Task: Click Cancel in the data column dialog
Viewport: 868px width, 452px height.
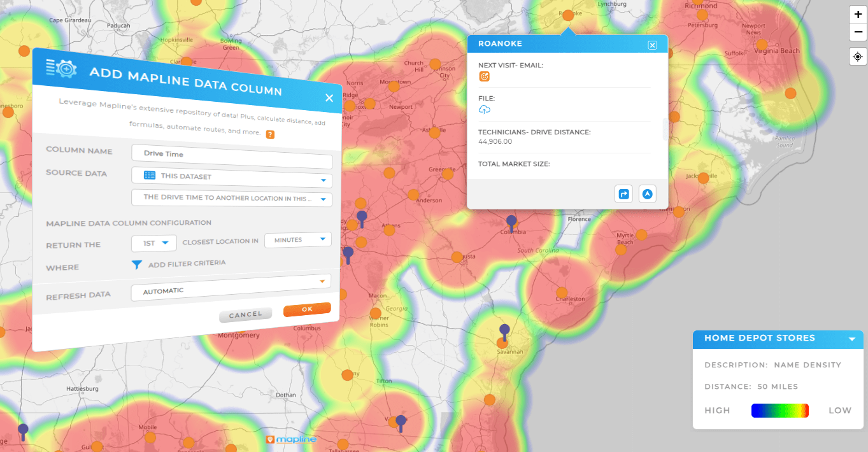Action: pos(245,314)
